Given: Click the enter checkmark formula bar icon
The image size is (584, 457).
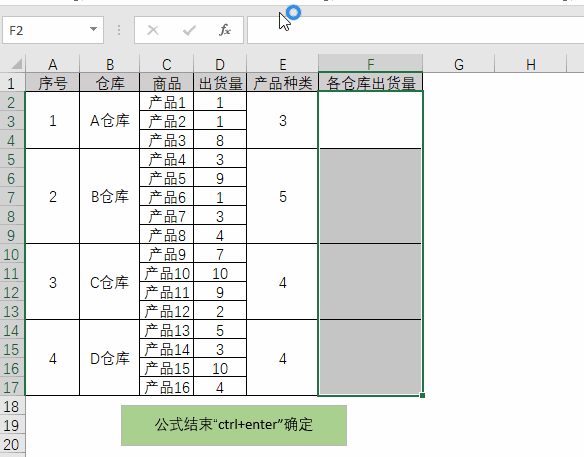Looking at the screenshot, I should pyautogui.click(x=189, y=30).
